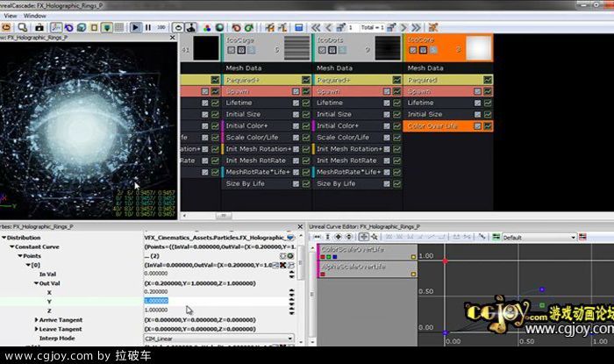Click the Out Val Z value field

coord(216,310)
